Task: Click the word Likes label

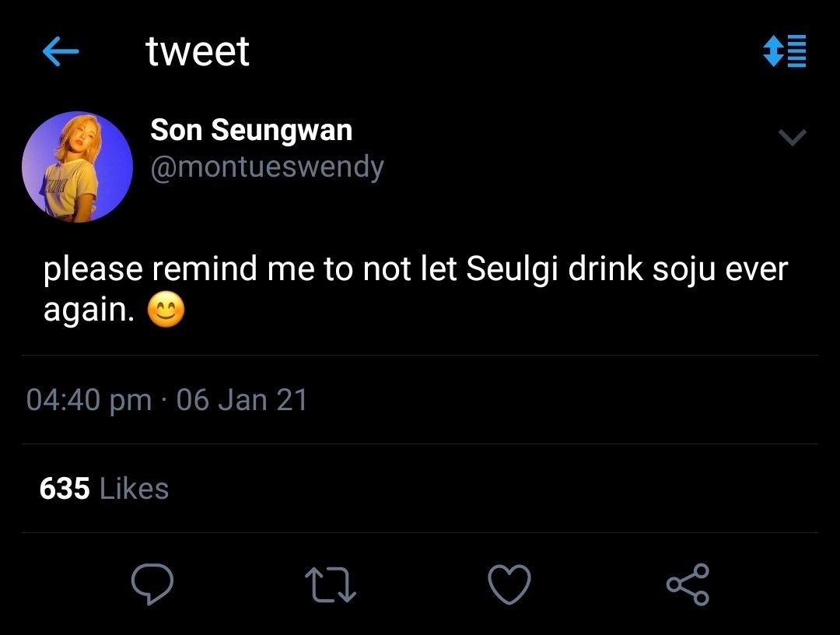Action: tap(135, 489)
